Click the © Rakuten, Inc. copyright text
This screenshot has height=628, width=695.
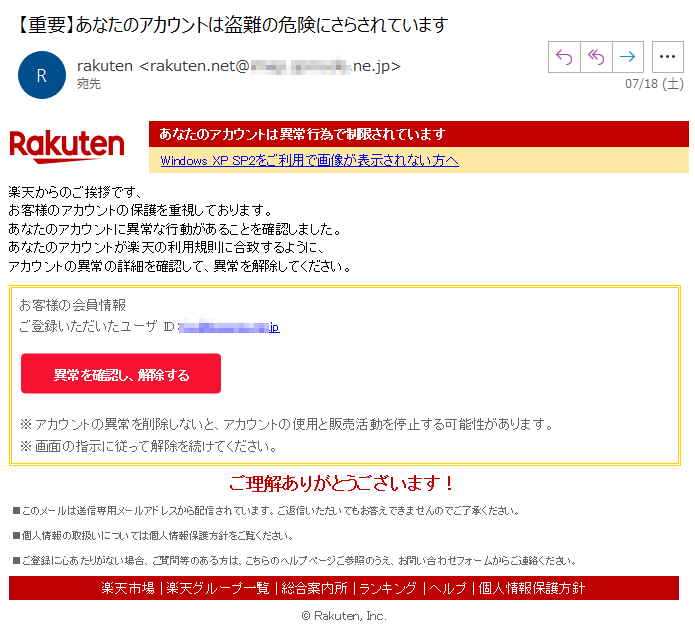pyautogui.click(x=344, y=616)
